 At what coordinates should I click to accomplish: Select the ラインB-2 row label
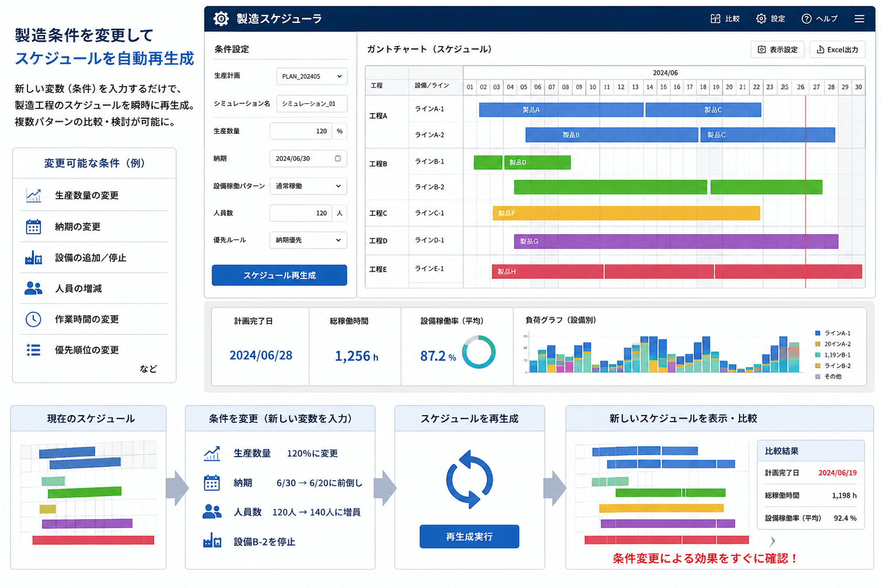click(x=430, y=187)
